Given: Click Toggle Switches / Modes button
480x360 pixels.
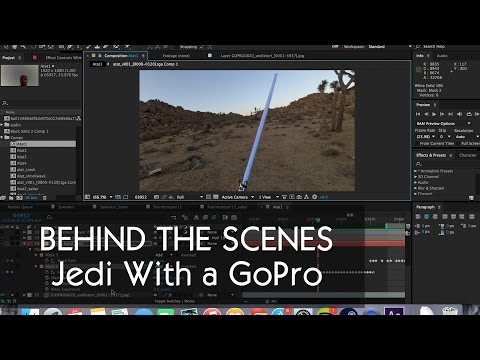Looking at the screenshot, I should pos(175,301).
